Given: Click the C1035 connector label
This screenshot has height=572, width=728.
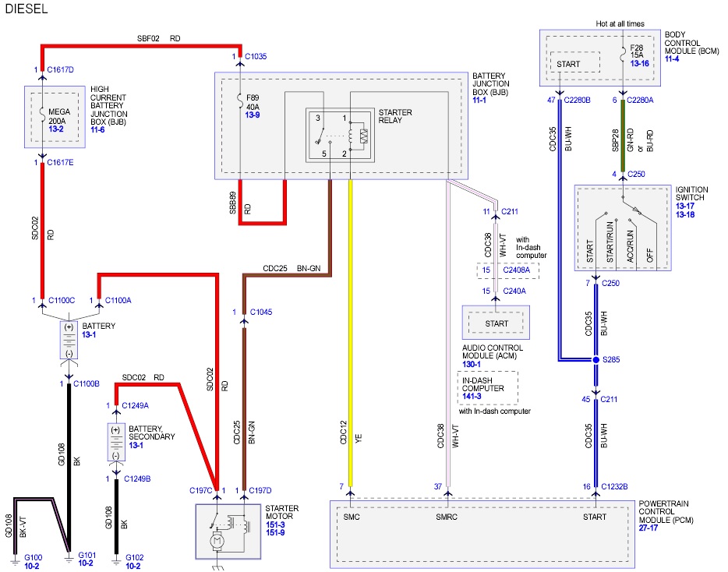Looking at the screenshot, I should (256, 57).
